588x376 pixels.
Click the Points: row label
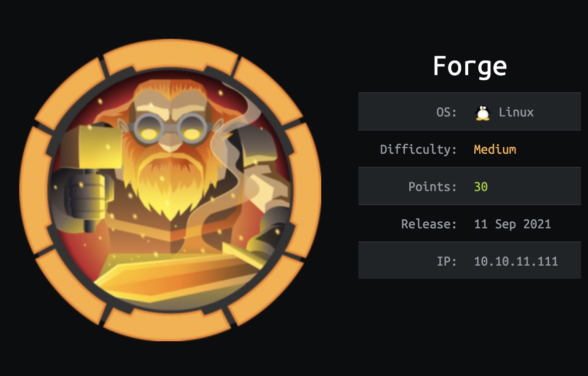pos(432,186)
